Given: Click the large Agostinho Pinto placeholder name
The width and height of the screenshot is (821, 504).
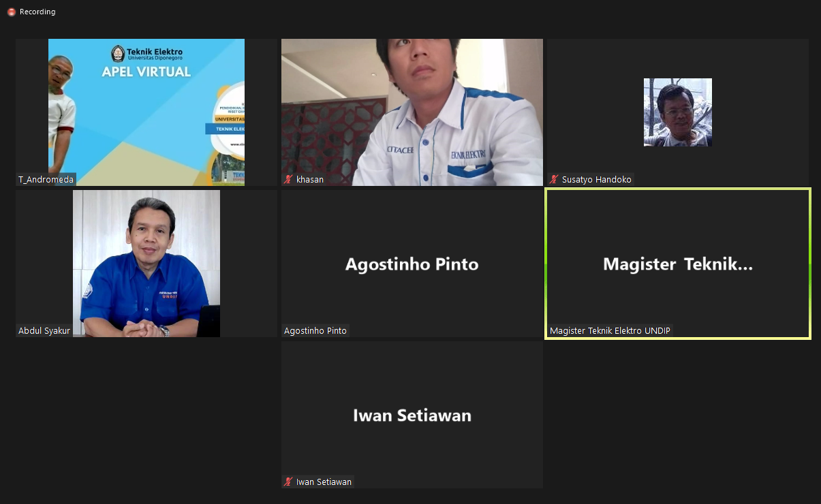Looking at the screenshot, I should [x=412, y=264].
